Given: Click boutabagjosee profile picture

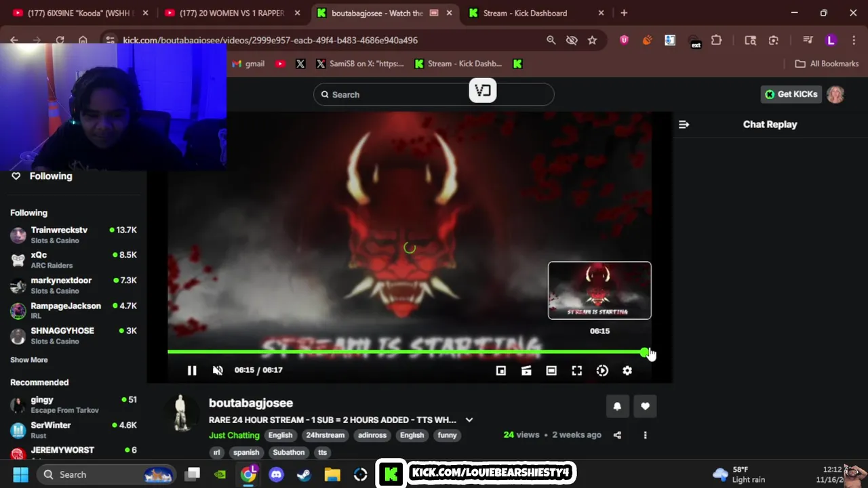Looking at the screenshot, I should (182, 412).
